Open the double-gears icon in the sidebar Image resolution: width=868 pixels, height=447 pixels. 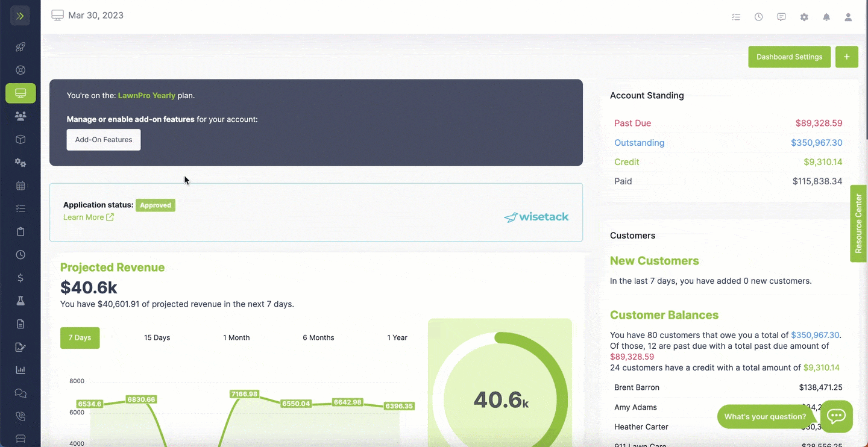(x=20, y=163)
